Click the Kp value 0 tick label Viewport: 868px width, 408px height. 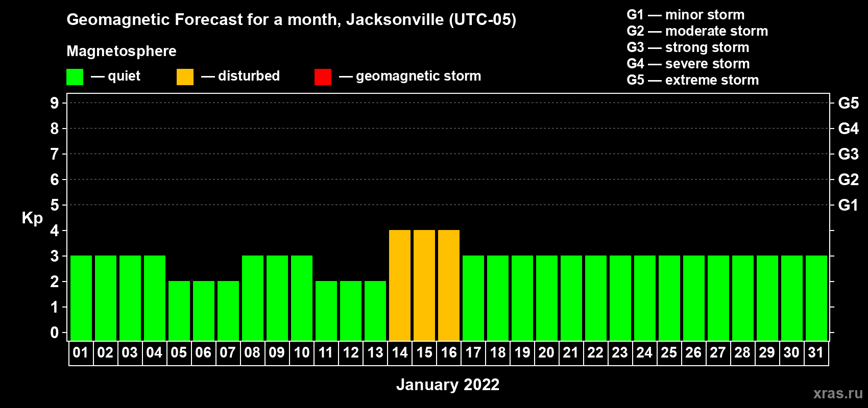coord(55,333)
